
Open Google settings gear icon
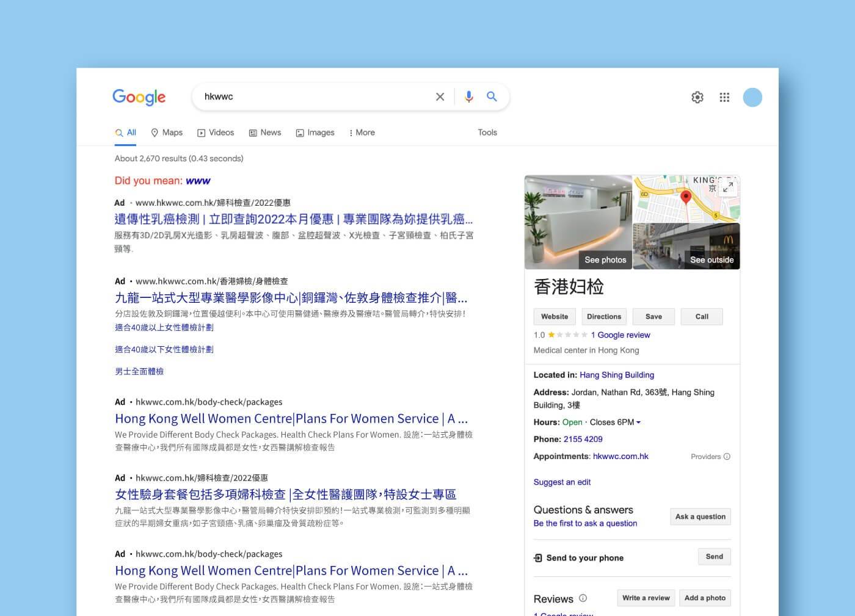tap(697, 97)
